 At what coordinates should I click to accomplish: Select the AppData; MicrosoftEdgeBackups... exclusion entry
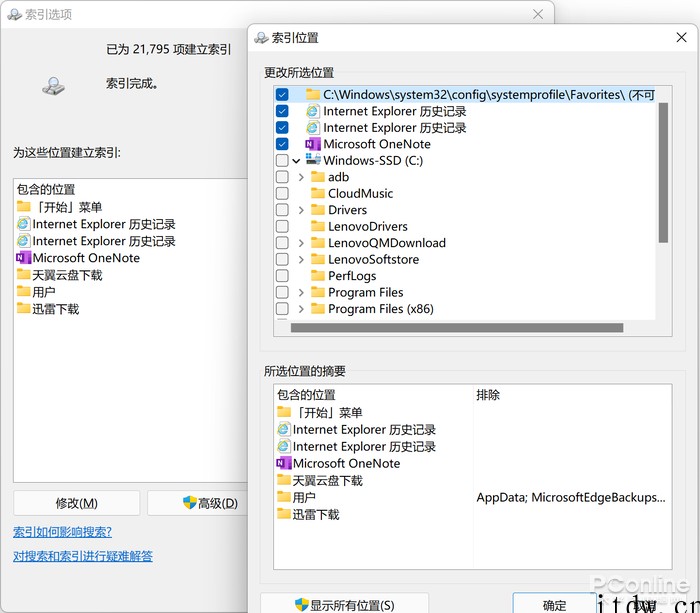tap(571, 497)
